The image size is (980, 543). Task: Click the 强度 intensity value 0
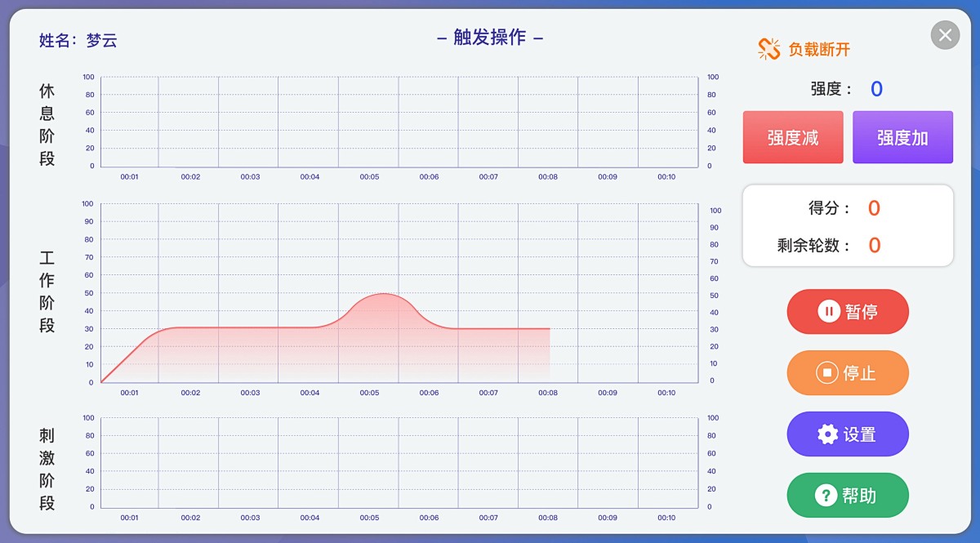(876, 89)
